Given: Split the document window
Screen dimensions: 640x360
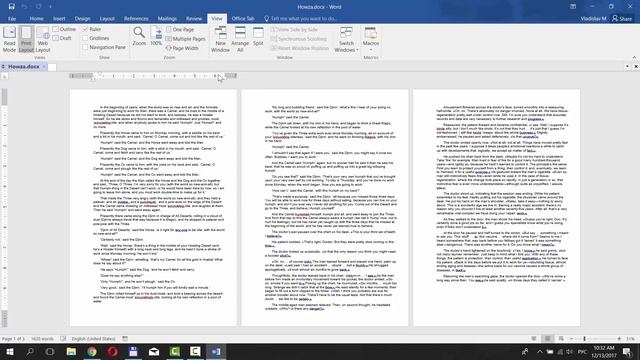Looking at the screenshot, I should point(258,37).
